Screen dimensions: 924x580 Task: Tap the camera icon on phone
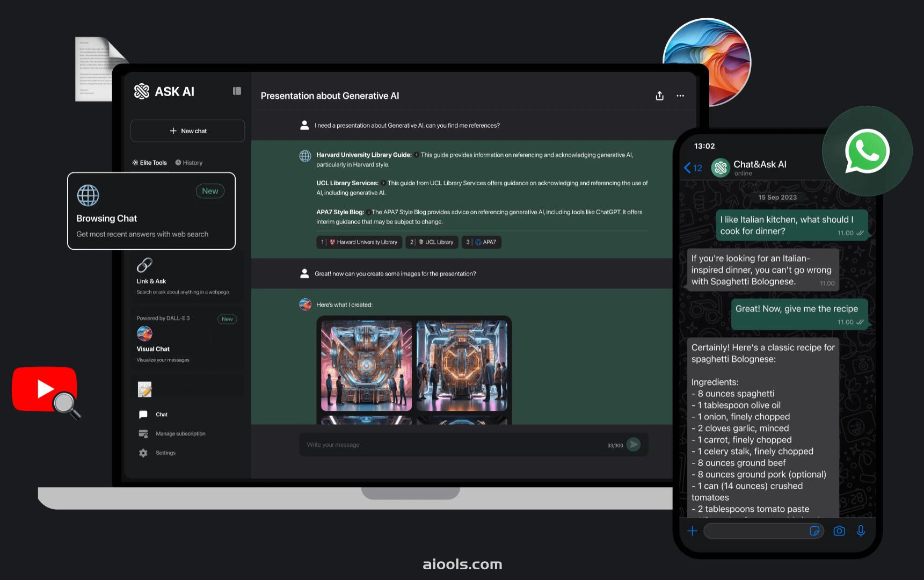click(839, 531)
